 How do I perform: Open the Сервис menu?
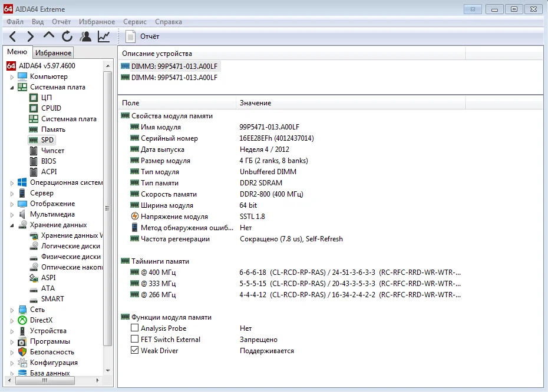(x=135, y=22)
